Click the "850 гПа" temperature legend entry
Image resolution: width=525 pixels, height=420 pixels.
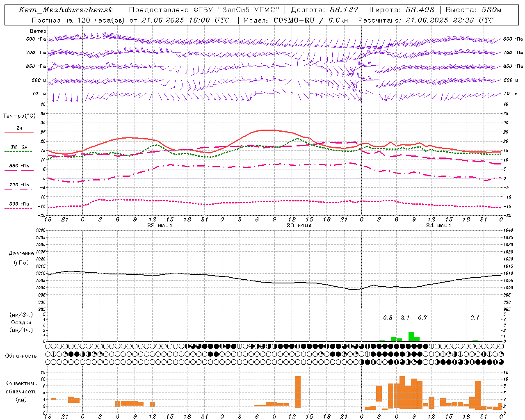coord(19,166)
